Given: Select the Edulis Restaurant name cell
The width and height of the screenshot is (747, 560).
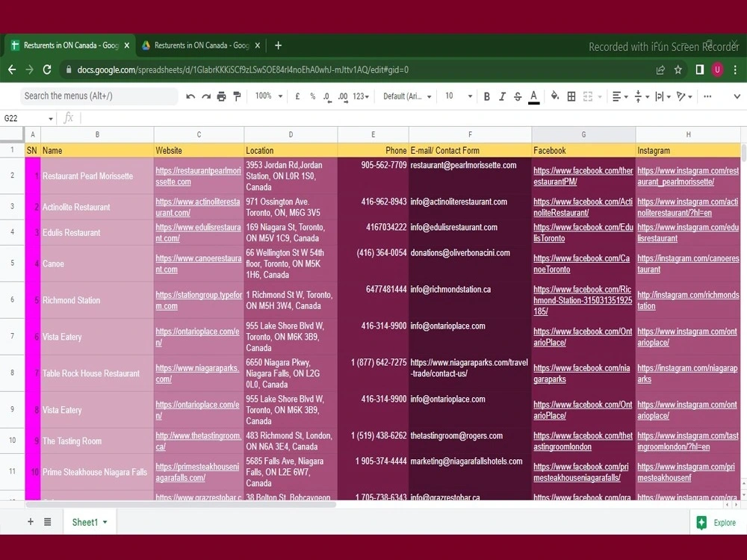Looking at the screenshot, I should point(97,232).
